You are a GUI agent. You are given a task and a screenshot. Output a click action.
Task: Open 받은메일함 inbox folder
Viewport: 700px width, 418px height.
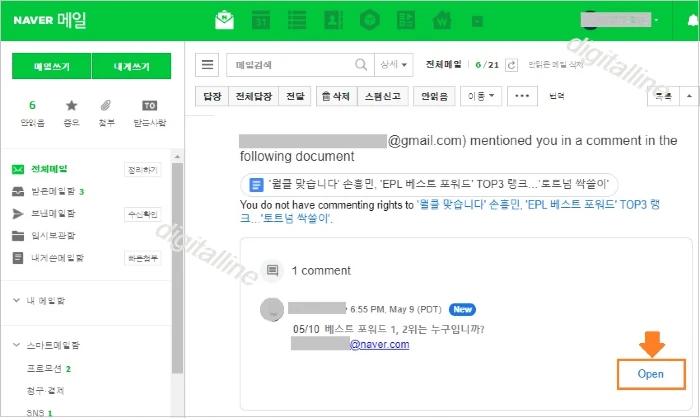tap(53, 191)
